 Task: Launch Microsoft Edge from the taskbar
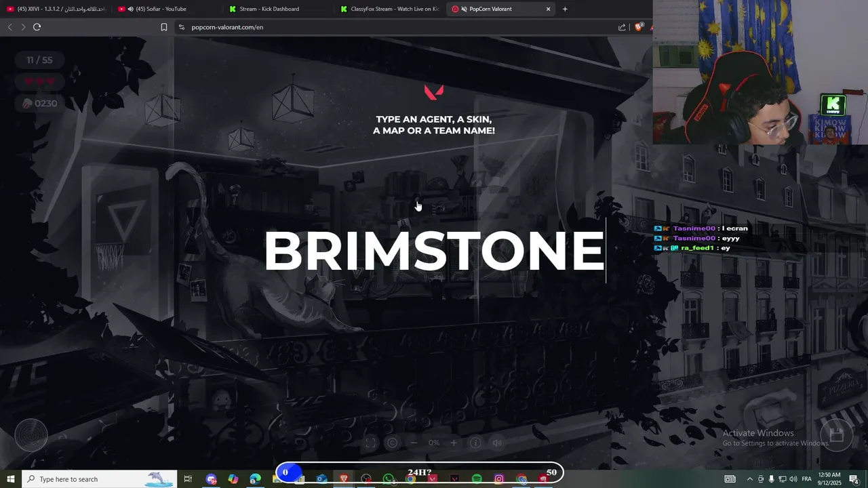[255, 479]
